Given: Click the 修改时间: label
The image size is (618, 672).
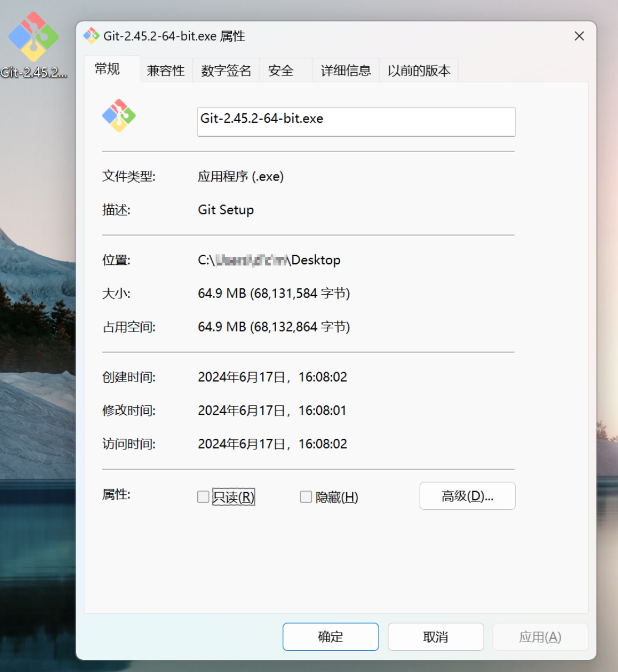Looking at the screenshot, I should point(129,410).
